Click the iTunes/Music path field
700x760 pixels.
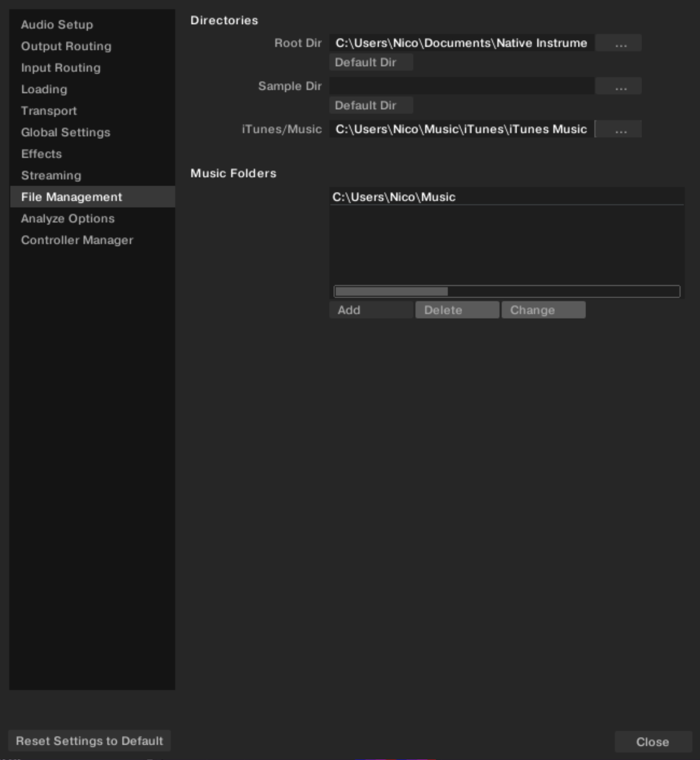click(x=462, y=129)
